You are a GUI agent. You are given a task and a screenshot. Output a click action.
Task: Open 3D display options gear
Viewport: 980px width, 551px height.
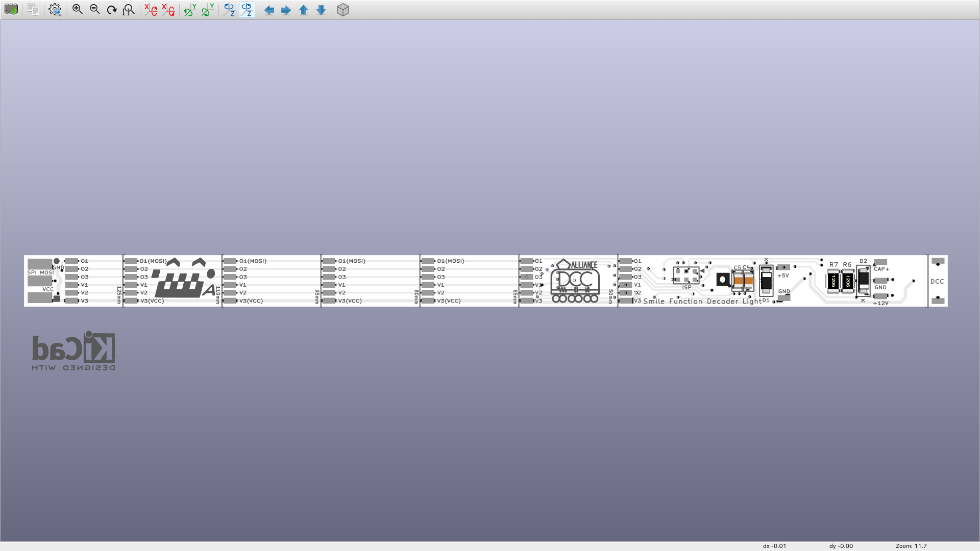tap(55, 10)
